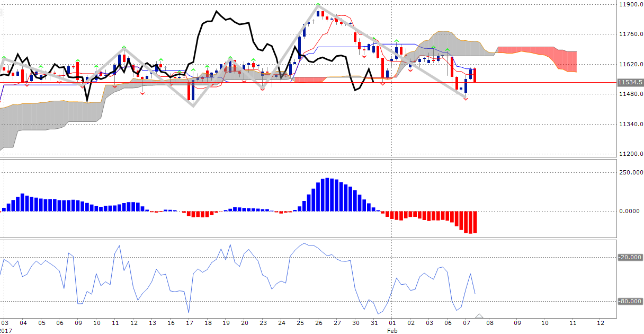Select the -20.000 level label
644x334 pixels.
(630, 257)
